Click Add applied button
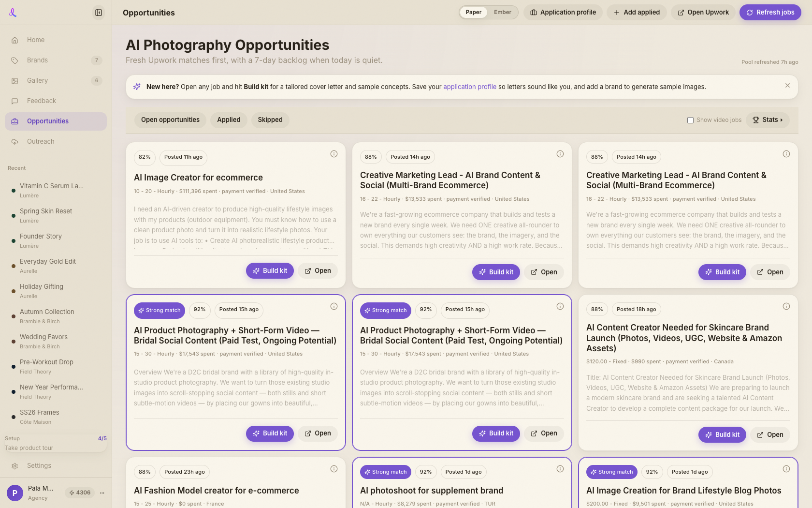The width and height of the screenshot is (812, 508). pos(637,13)
